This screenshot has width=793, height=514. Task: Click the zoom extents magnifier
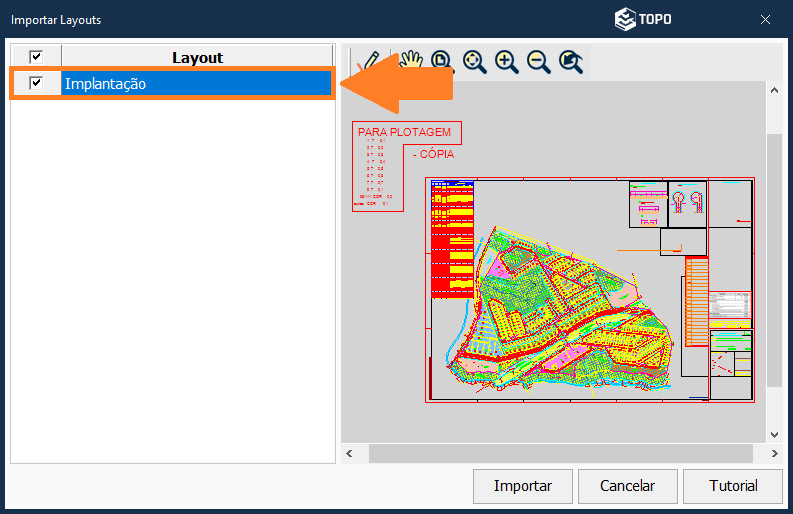point(475,62)
